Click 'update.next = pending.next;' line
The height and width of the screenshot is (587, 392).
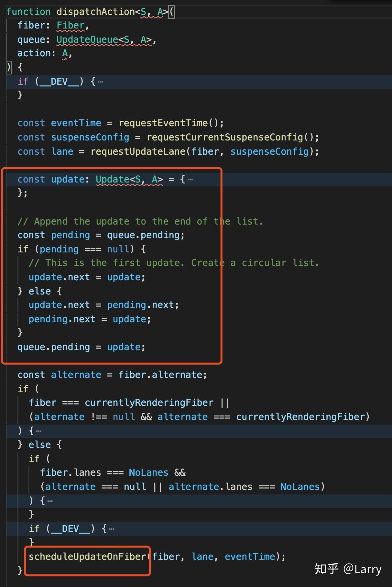(x=104, y=305)
